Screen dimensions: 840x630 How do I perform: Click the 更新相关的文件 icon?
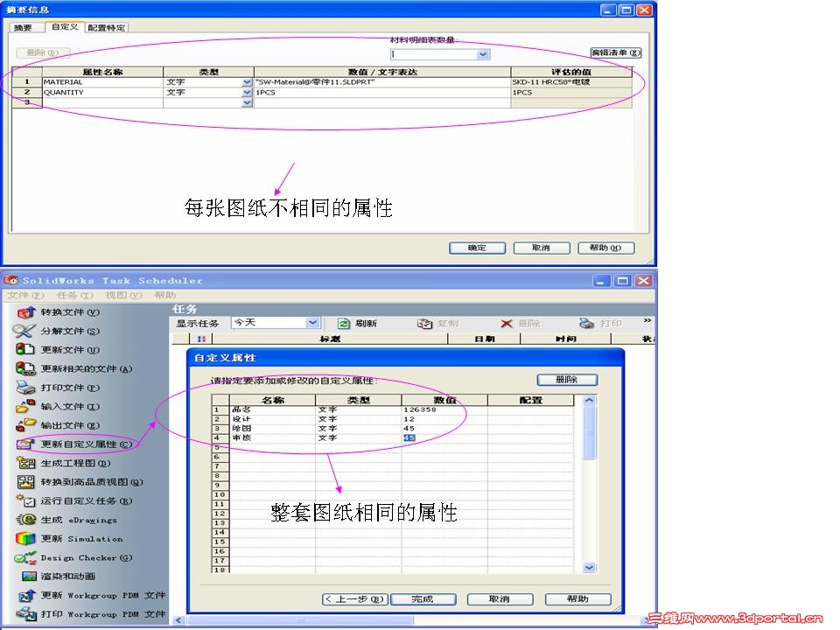tap(25, 368)
